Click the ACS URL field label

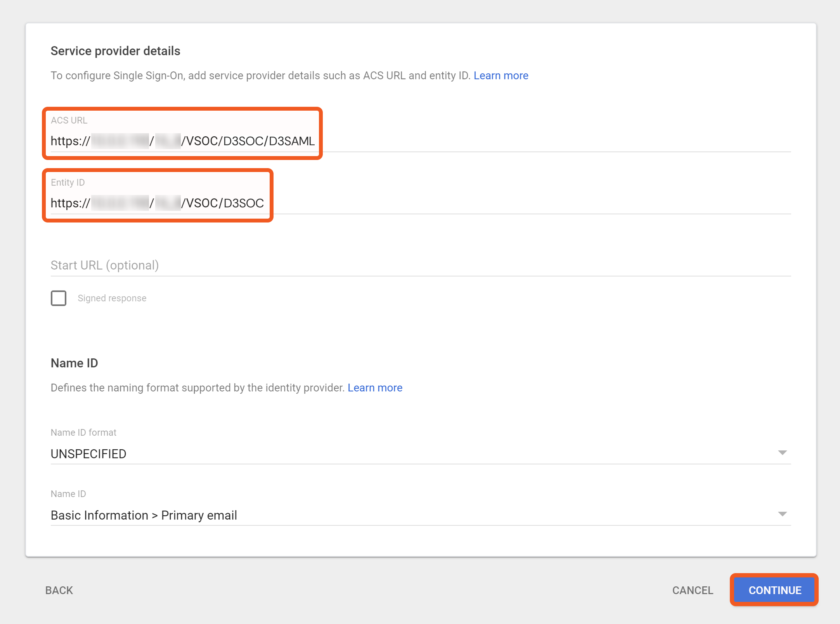(69, 120)
